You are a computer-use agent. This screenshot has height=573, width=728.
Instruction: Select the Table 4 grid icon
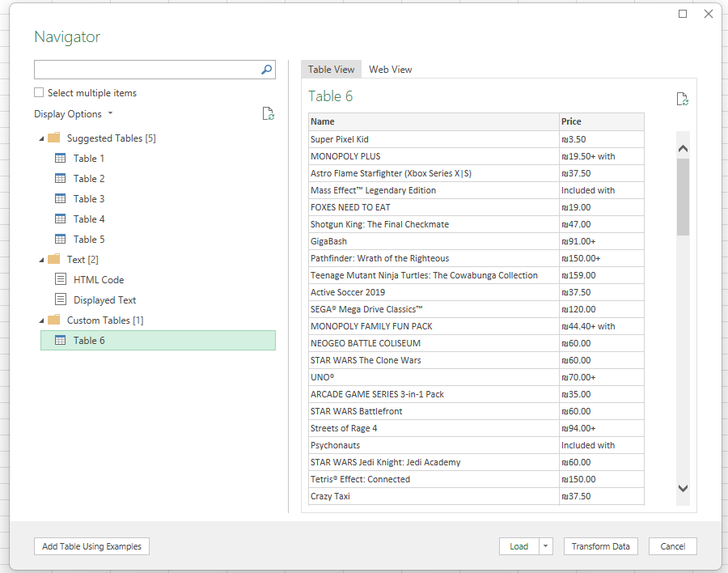60,219
